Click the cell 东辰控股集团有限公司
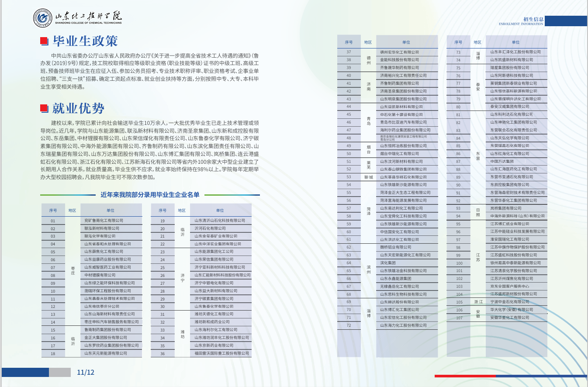The width and height of the screenshot is (588, 387). tap(509, 185)
